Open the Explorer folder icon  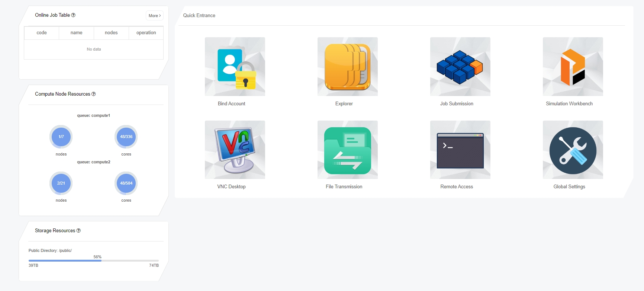pyautogui.click(x=348, y=67)
